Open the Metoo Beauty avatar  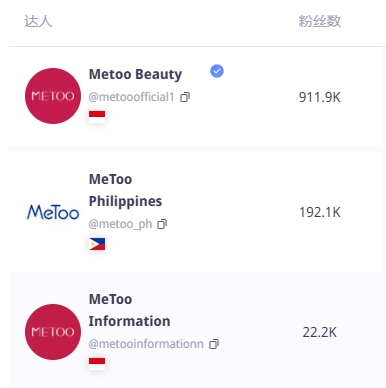(x=53, y=96)
